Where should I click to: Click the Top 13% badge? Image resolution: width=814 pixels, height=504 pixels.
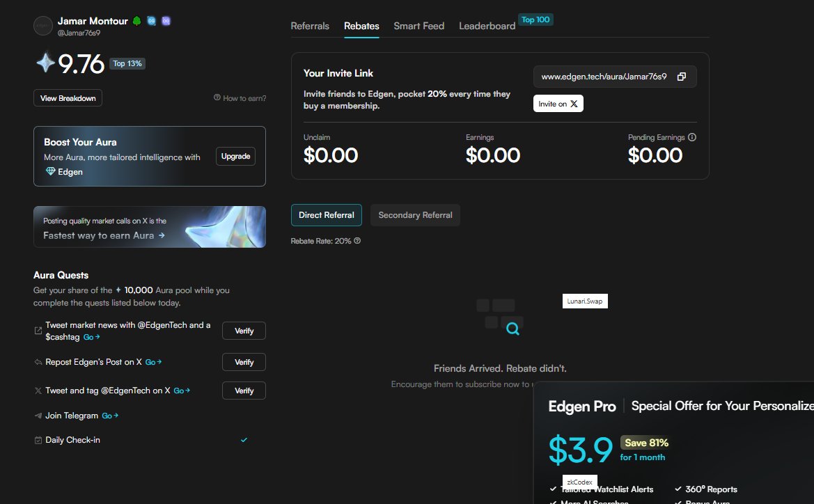coord(127,63)
